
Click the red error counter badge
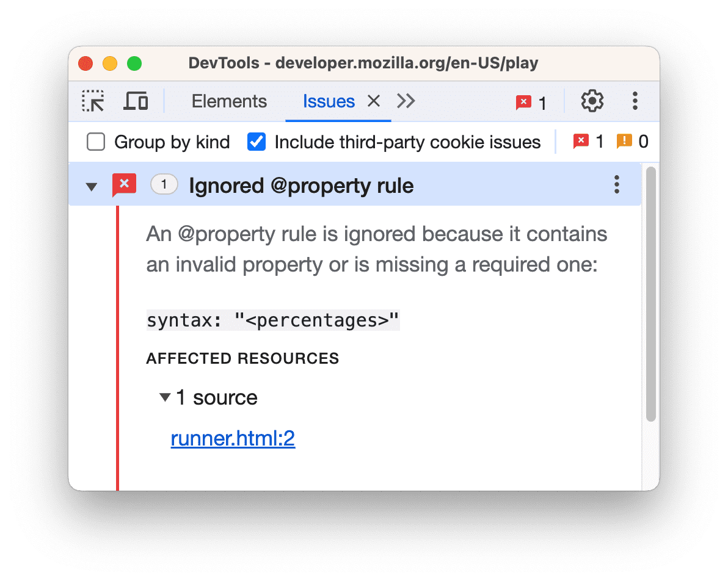pos(530,102)
